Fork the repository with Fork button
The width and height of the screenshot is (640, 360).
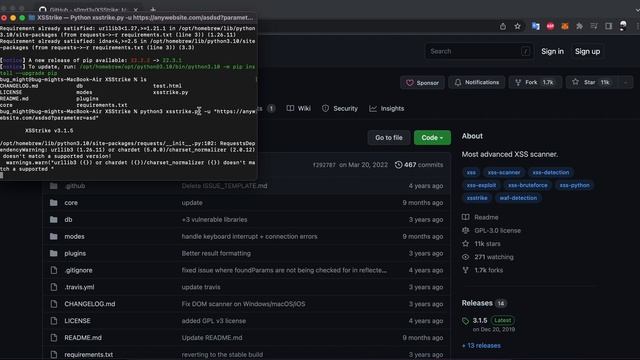click(x=535, y=82)
